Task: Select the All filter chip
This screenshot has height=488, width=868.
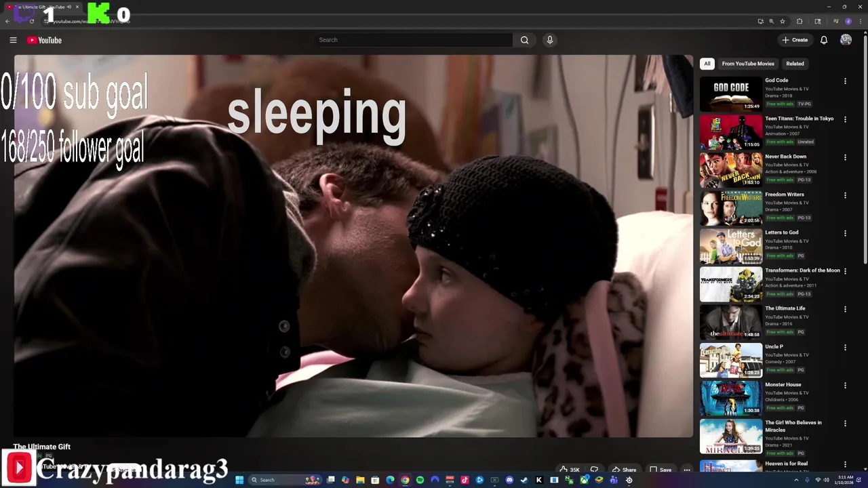Action: tap(707, 64)
